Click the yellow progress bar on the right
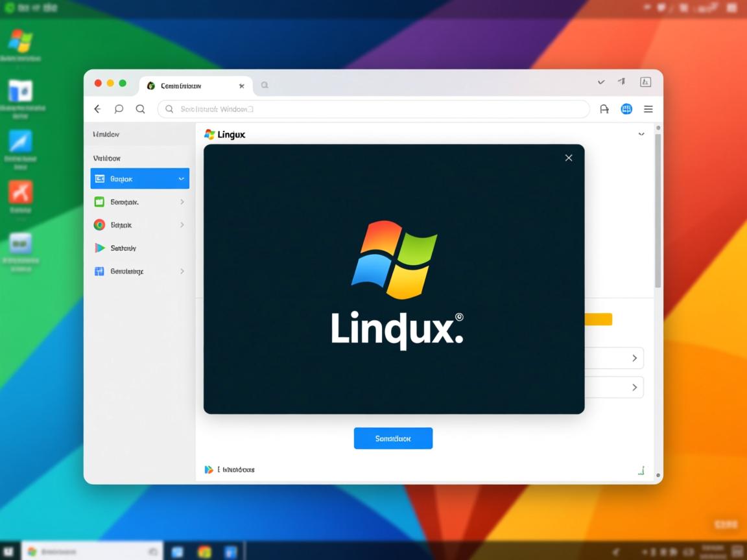 coord(598,319)
